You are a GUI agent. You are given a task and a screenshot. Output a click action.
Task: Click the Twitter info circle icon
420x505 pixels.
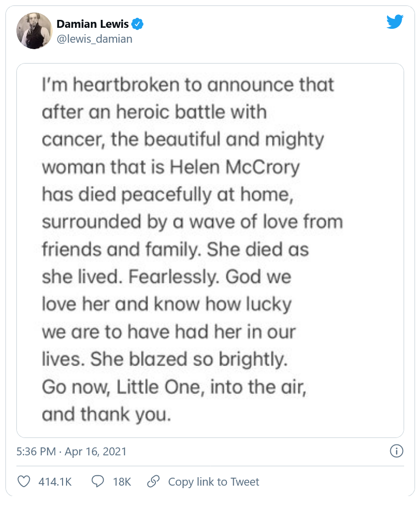point(396,451)
